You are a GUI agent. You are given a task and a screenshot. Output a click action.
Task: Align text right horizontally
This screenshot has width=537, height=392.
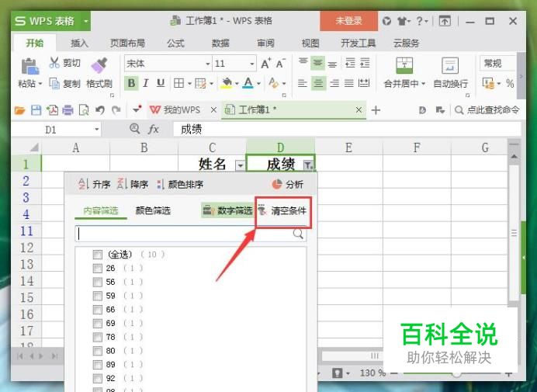click(x=334, y=83)
